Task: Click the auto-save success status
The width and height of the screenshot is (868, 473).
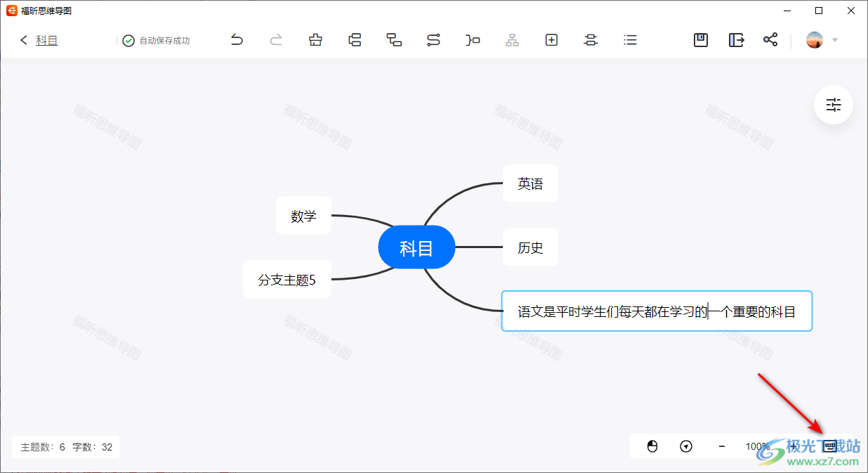Action: pyautogui.click(x=156, y=41)
